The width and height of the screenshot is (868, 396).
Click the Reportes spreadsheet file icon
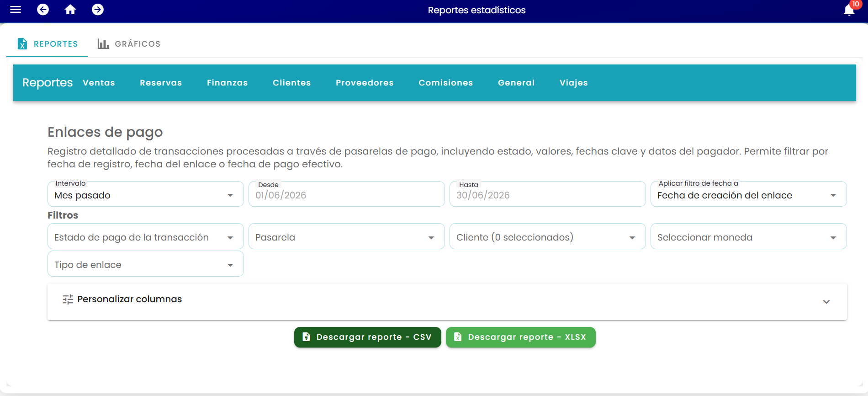pyautogui.click(x=22, y=44)
